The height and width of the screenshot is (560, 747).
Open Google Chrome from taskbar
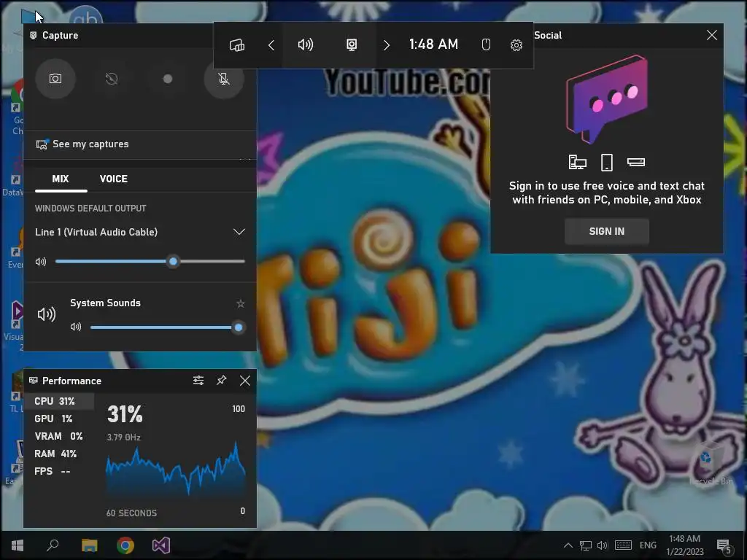pos(125,545)
